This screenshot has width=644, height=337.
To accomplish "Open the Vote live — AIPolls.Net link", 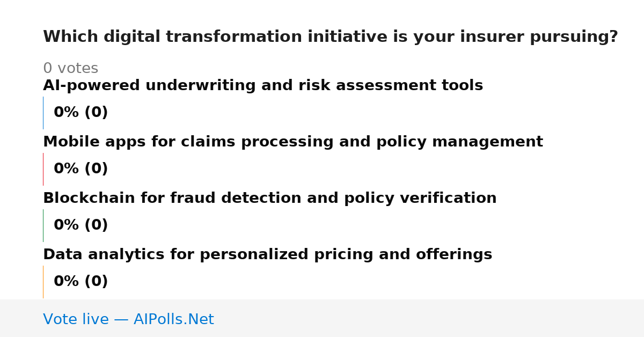I will click(128, 319).
